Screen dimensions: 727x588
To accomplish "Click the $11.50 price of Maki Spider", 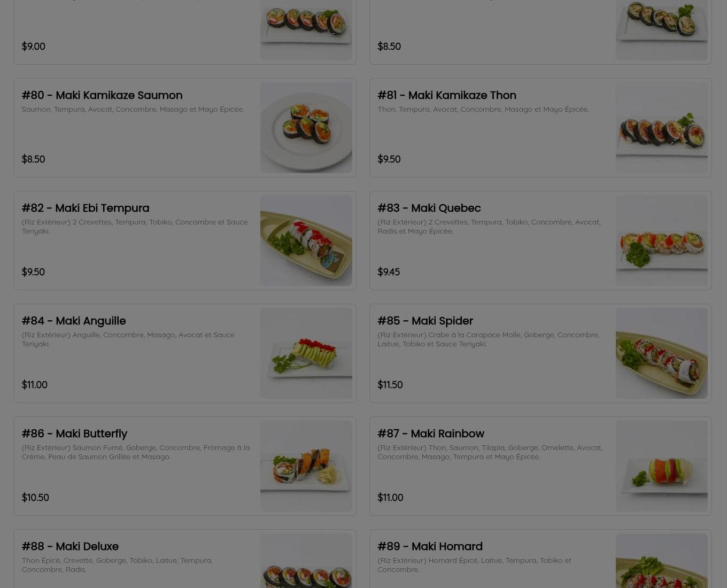I will click(x=390, y=385).
